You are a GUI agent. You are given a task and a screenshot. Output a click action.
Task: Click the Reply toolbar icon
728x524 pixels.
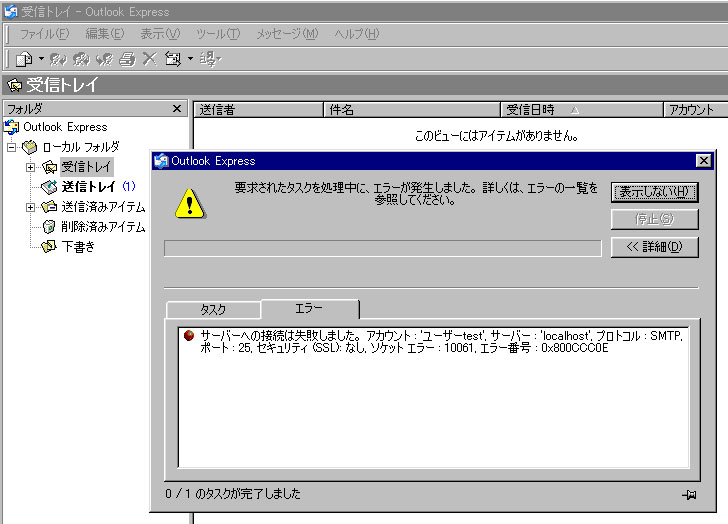click(58, 59)
